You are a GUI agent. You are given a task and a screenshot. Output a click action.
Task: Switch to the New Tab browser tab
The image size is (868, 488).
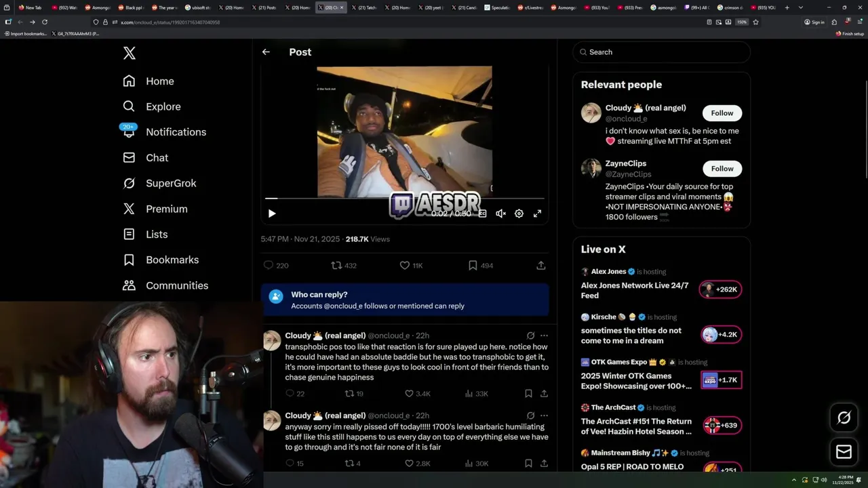pos(30,7)
